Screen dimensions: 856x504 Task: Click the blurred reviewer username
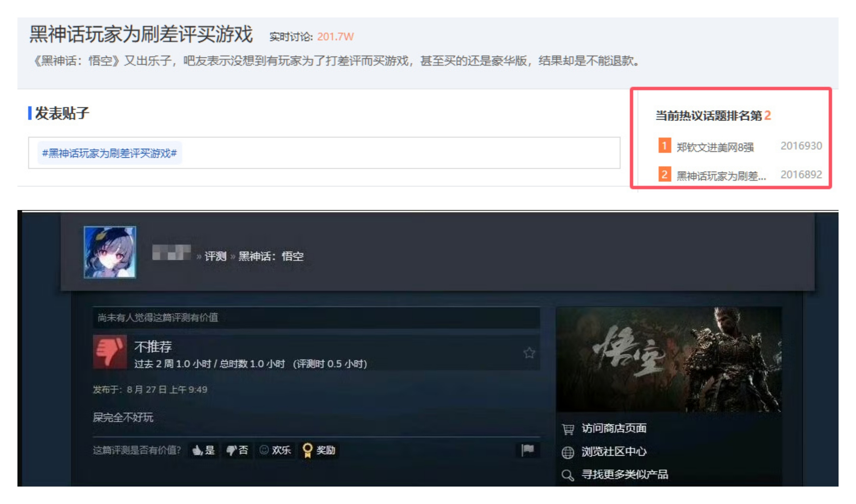click(172, 252)
